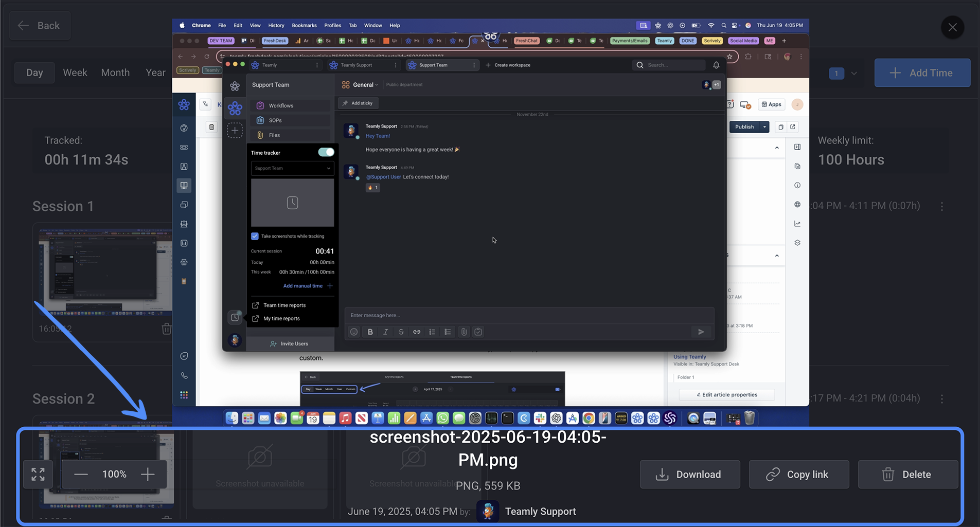
Task: Insert bulleted list in message toolbar
Action: (x=448, y=332)
